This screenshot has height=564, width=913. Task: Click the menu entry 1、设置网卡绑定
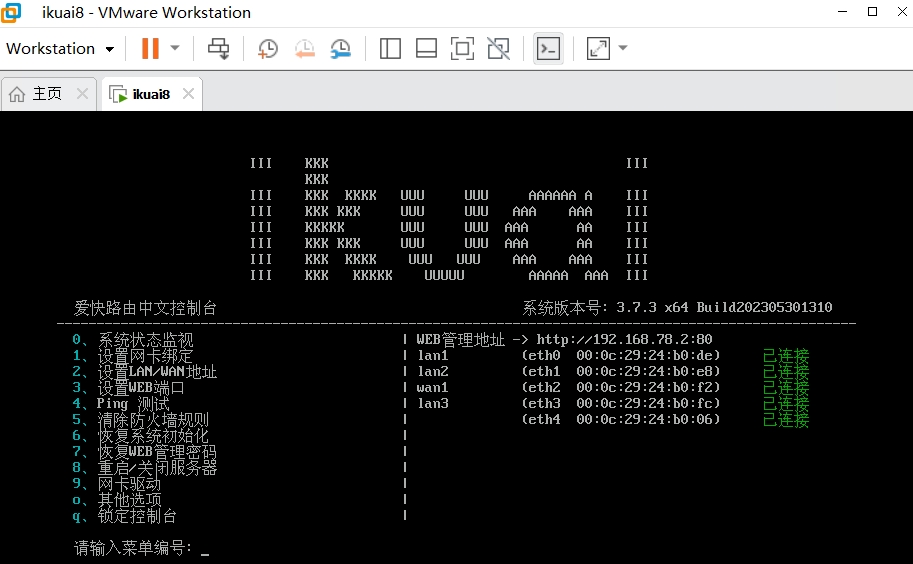(132, 355)
